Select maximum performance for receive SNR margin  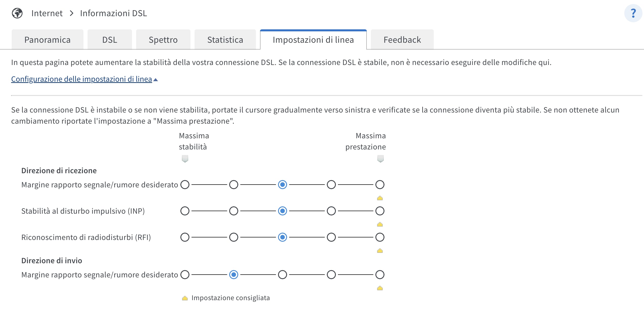[380, 185]
